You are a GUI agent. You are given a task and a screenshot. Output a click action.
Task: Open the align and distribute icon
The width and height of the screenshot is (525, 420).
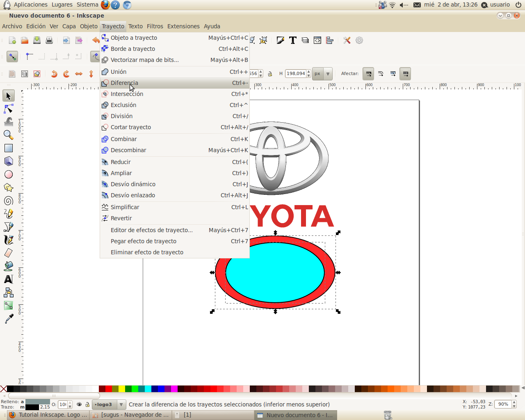pos(330,40)
